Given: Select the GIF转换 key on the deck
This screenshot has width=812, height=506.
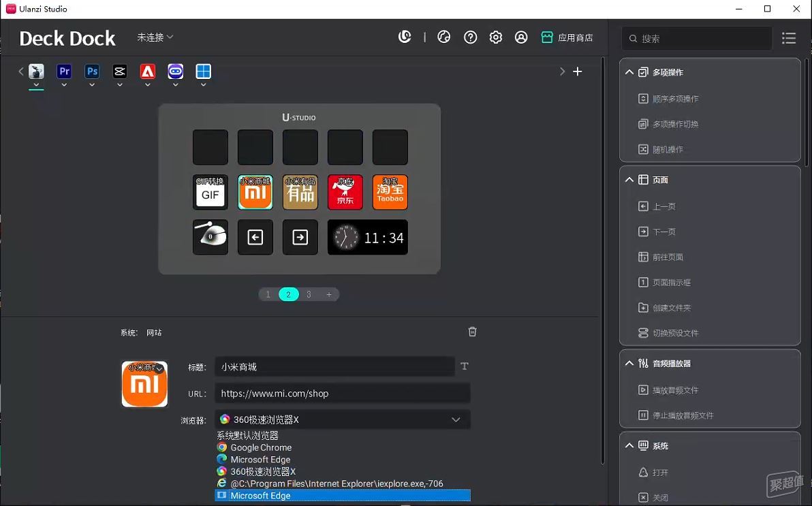Looking at the screenshot, I should pos(210,192).
